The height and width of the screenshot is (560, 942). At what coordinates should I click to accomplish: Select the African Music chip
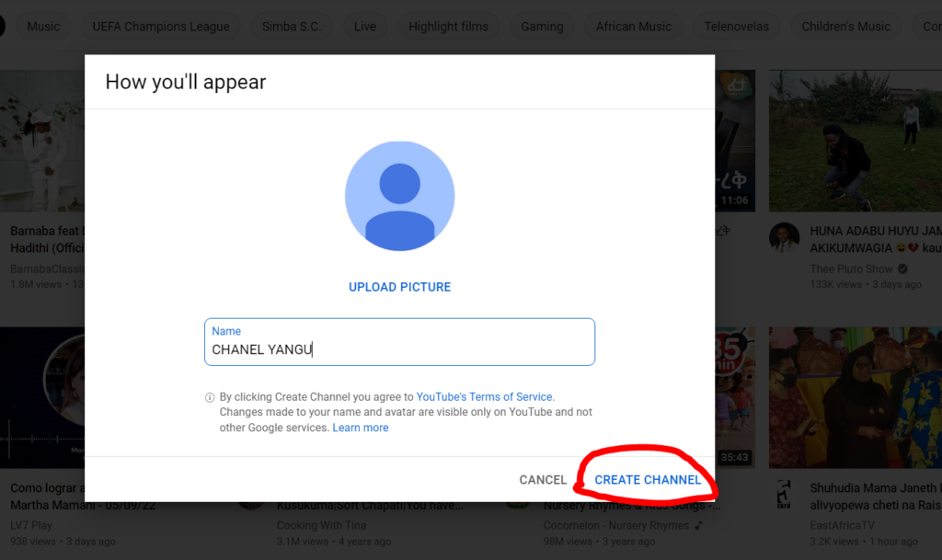pyautogui.click(x=633, y=27)
